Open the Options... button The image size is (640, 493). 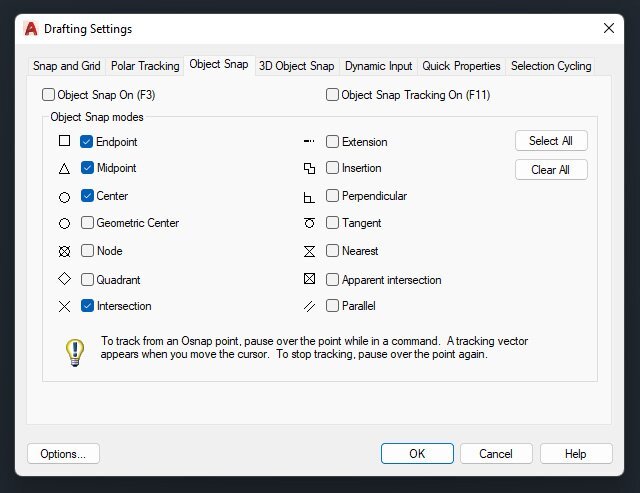tap(63, 454)
